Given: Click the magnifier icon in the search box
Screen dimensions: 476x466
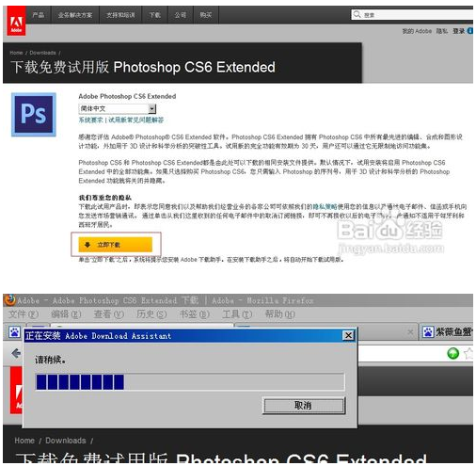Looking at the screenshot, I should point(357,14).
